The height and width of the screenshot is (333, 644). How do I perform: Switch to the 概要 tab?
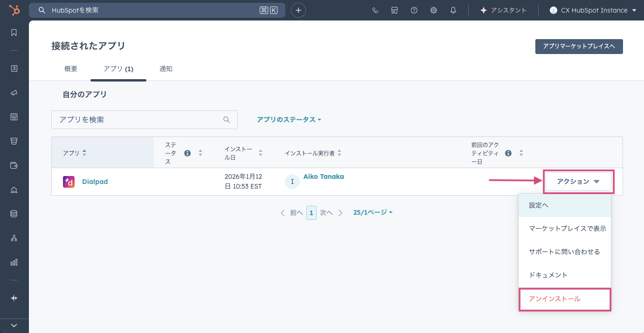point(71,69)
